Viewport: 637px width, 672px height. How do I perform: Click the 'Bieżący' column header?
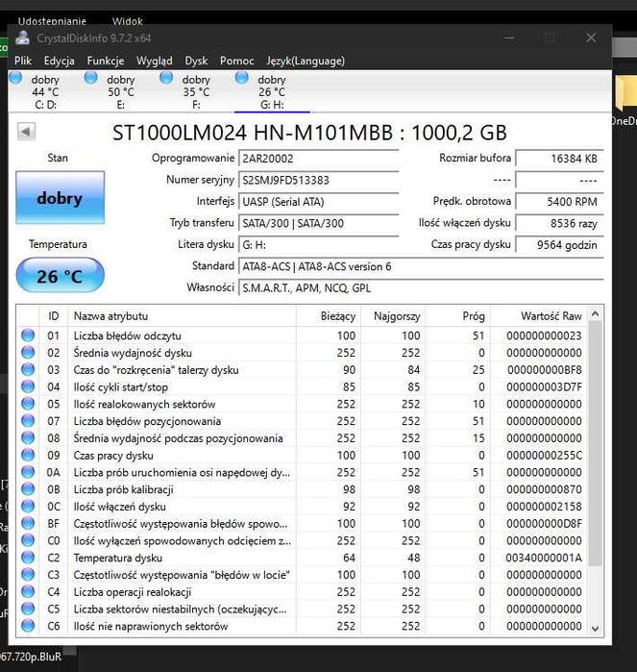(x=329, y=316)
